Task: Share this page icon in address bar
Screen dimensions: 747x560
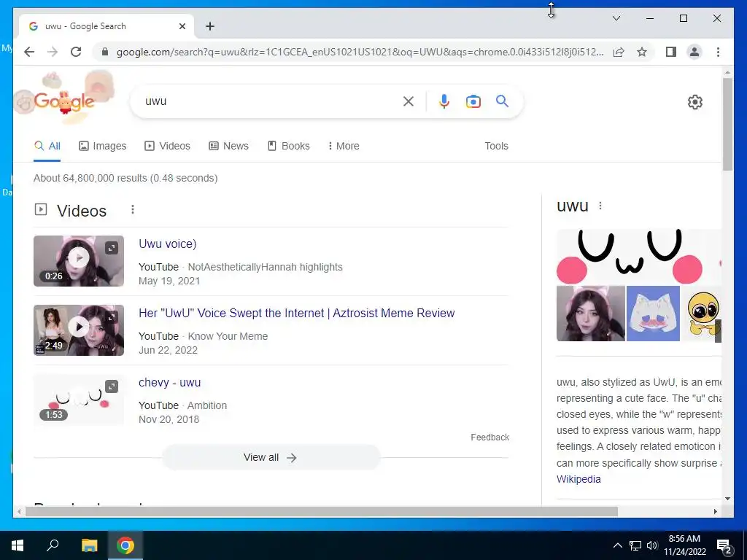Action: 619,52
